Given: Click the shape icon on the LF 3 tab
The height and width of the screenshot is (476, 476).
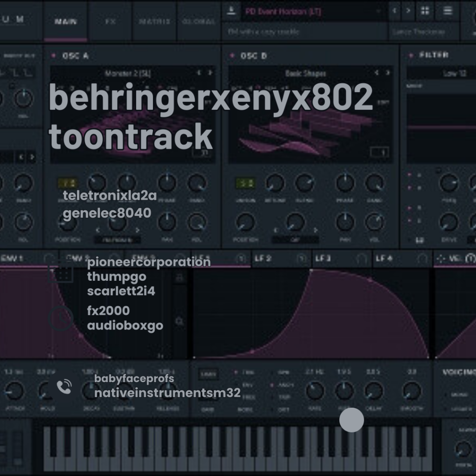Looking at the screenshot, I should point(362,258).
